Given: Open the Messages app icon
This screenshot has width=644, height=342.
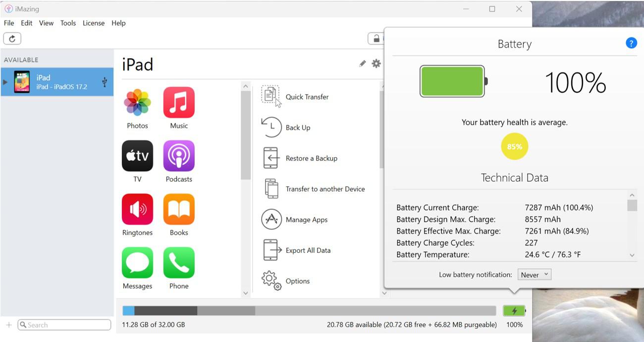Looking at the screenshot, I should 137,263.
